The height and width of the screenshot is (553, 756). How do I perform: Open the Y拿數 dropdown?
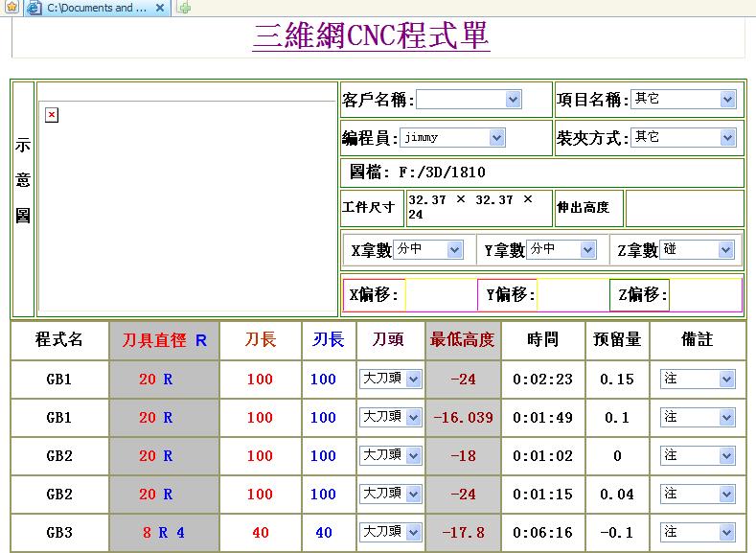click(x=561, y=250)
